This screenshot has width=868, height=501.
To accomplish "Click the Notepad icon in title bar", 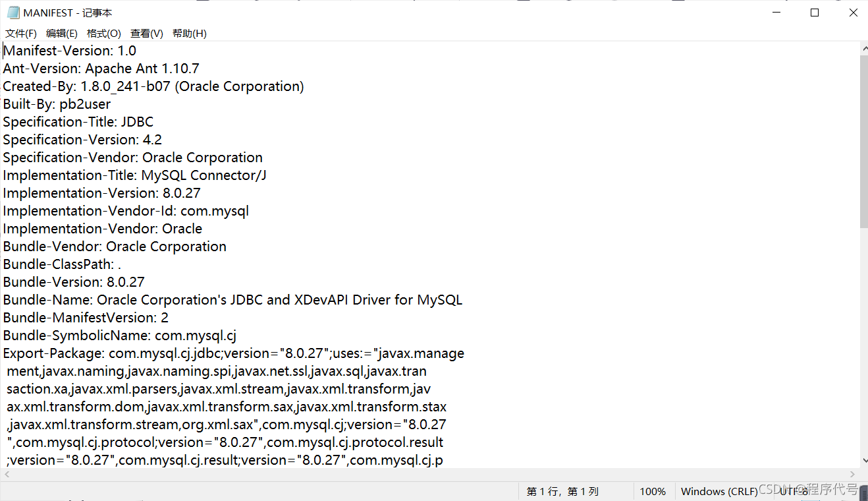I will coord(13,13).
